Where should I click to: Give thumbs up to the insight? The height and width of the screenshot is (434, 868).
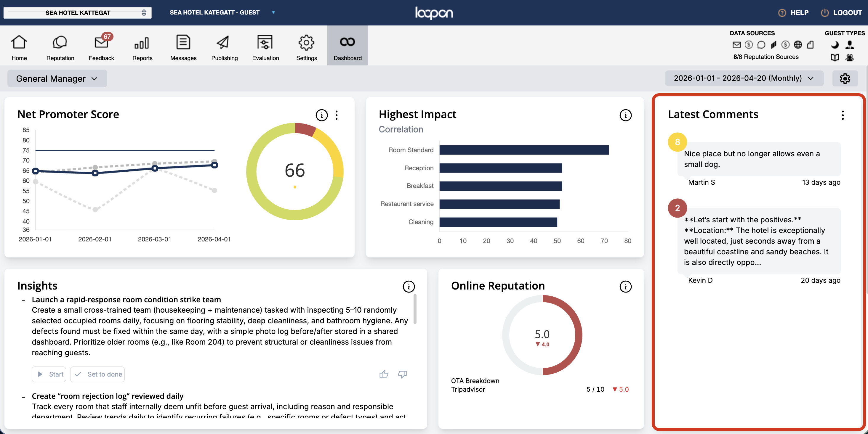(384, 374)
